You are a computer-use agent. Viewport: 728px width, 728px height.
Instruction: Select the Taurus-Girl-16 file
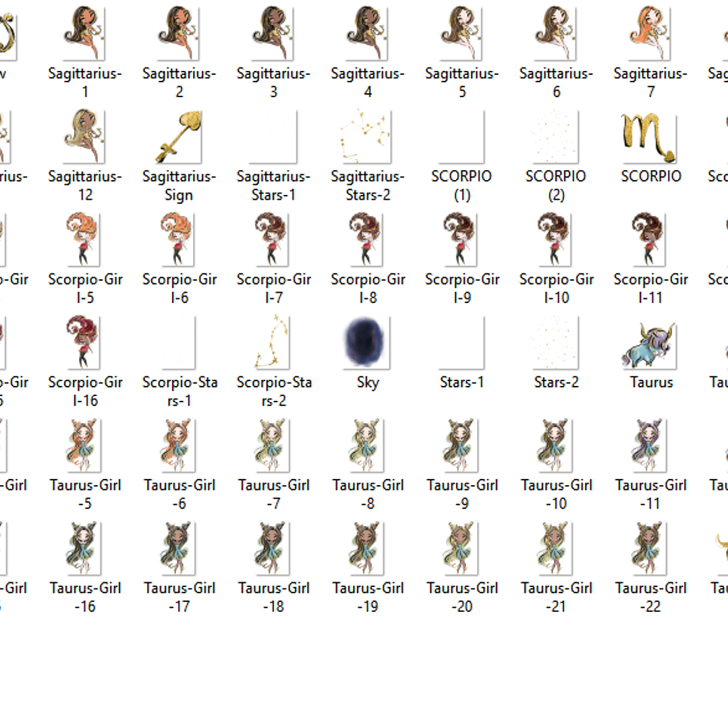point(85,548)
